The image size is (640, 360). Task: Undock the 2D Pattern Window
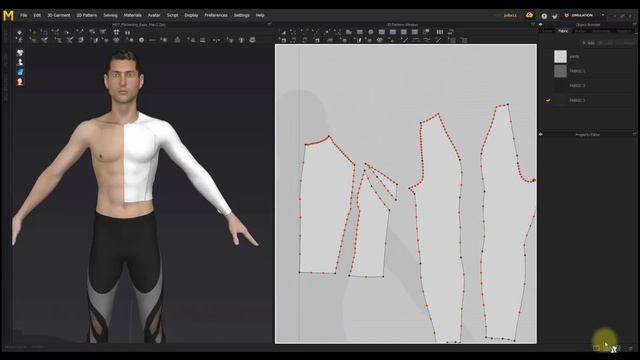tap(533, 24)
